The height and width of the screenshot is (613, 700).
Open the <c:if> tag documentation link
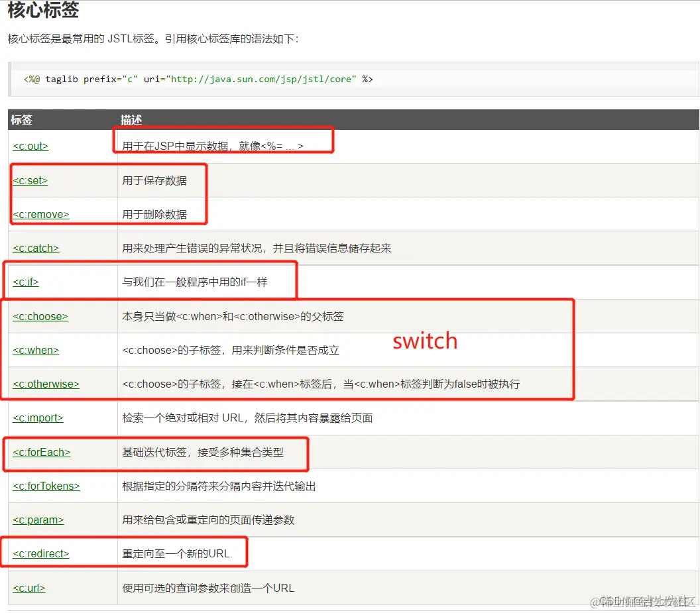tap(25, 282)
